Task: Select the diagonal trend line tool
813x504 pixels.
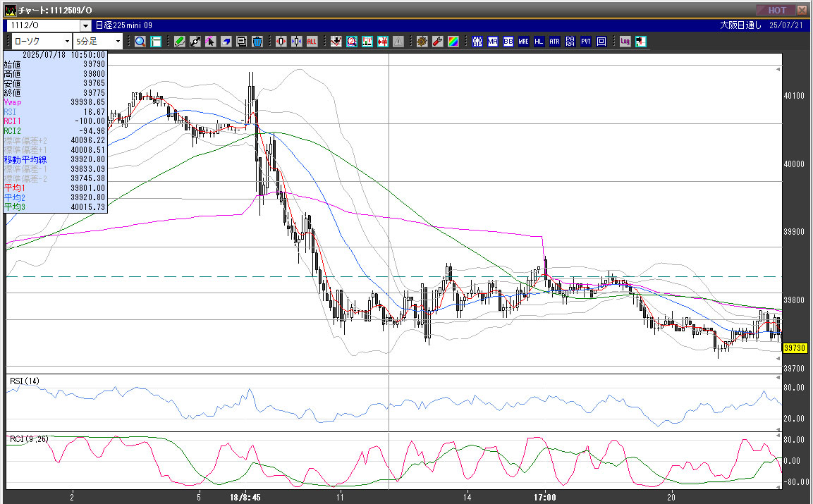Action: 195,42
